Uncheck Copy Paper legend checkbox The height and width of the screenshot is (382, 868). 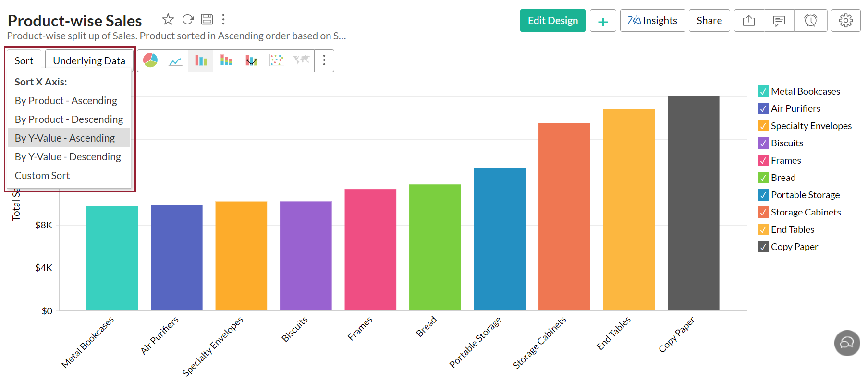(763, 247)
